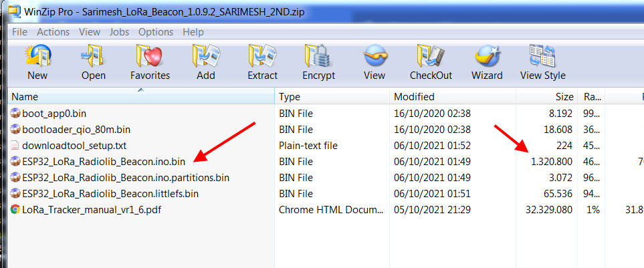Click the New archive toolbar icon
The height and width of the screenshot is (268, 644).
click(x=38, y=56)
